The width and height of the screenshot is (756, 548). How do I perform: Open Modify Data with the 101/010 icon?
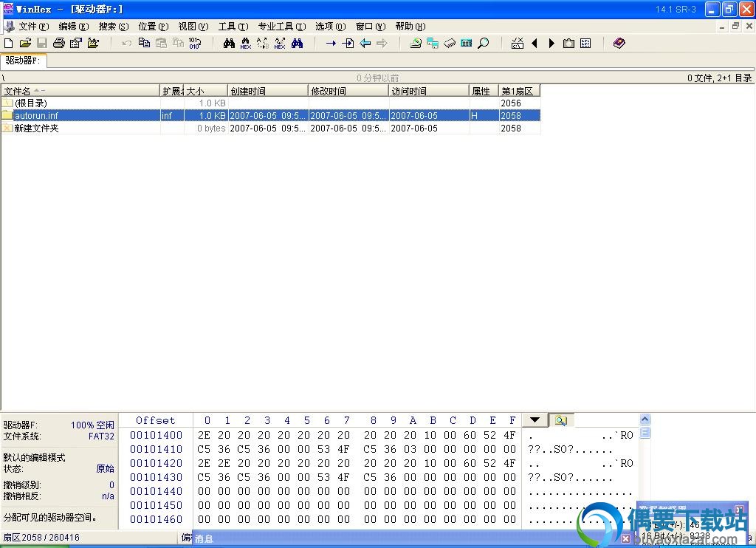click(x=195, y=44)
